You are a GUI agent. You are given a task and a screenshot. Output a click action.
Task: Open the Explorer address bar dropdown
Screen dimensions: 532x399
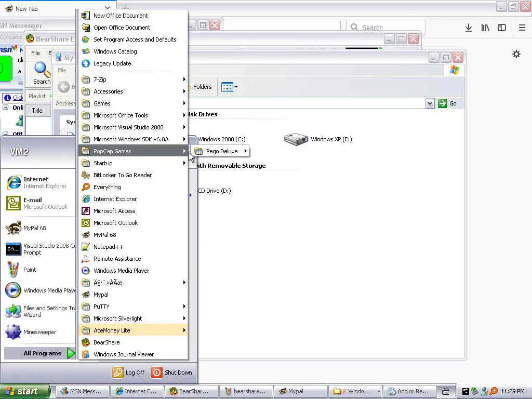(430, 103)
